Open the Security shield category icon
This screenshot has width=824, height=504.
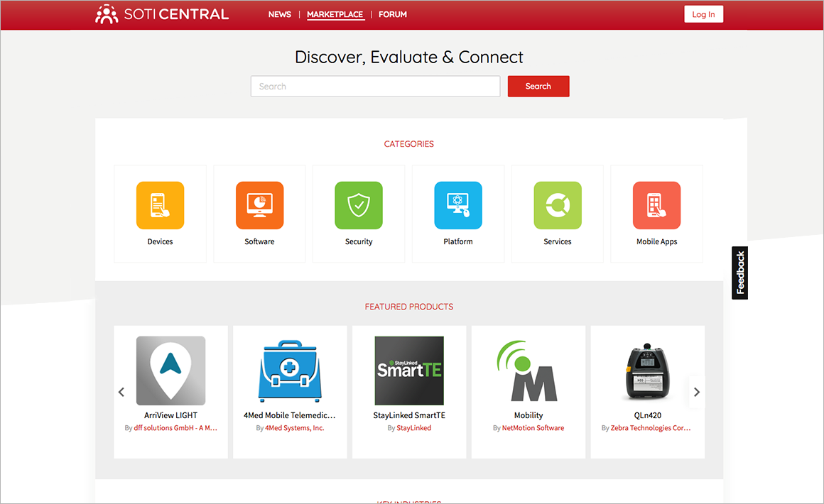359,205
